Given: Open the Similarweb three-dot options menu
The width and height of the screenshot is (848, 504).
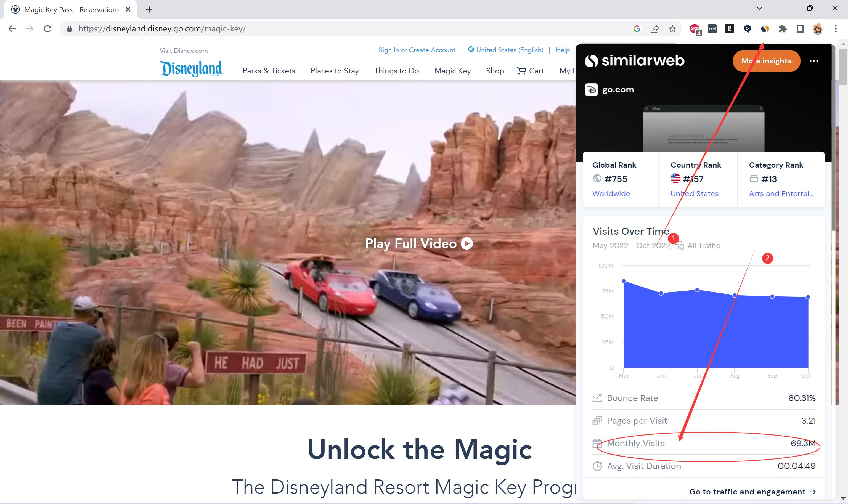Looking at the screenshot, I should point(814,61).
